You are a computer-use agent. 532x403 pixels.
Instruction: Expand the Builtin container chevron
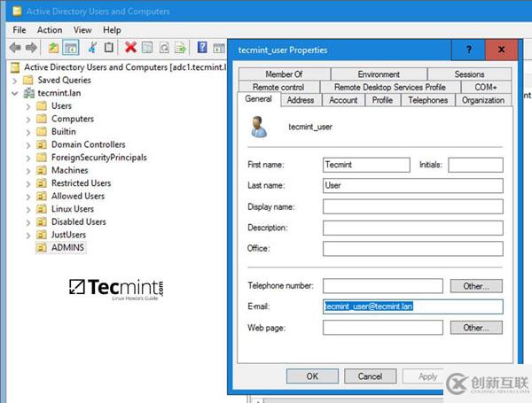click(x=28, y=132)
